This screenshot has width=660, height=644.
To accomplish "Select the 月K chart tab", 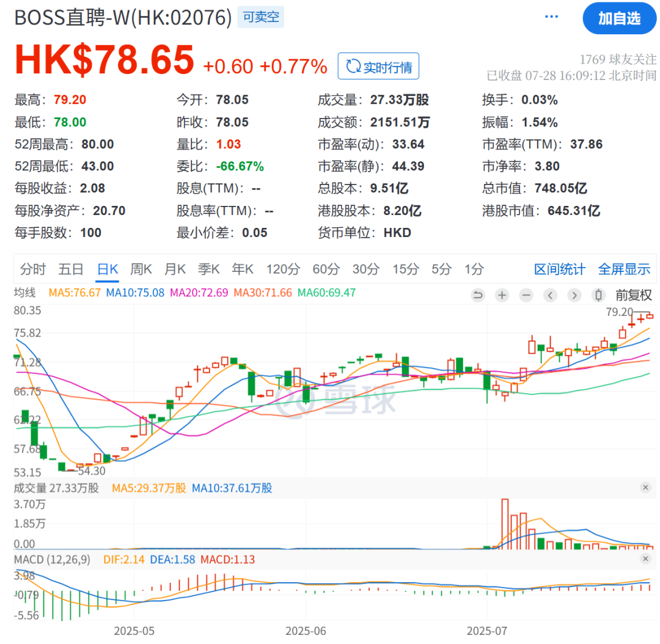I will tap(175, 269).
